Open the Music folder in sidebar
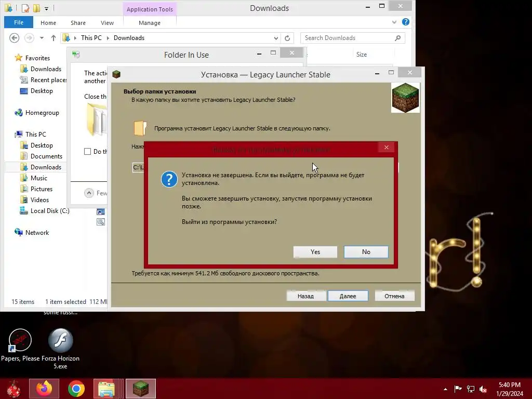The height and width of the screenshot is (399, 532). point(38,178)
